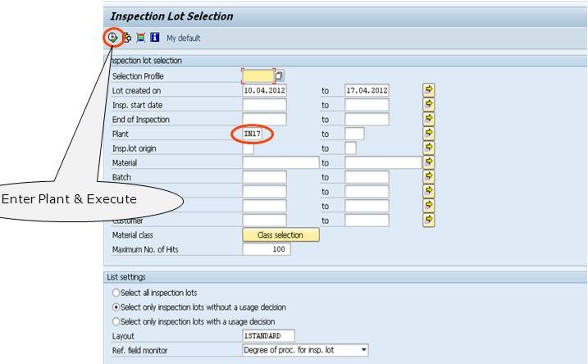Click the Execute clock icon
Viewport: 588px width, 364px height.
pos(112,37)
